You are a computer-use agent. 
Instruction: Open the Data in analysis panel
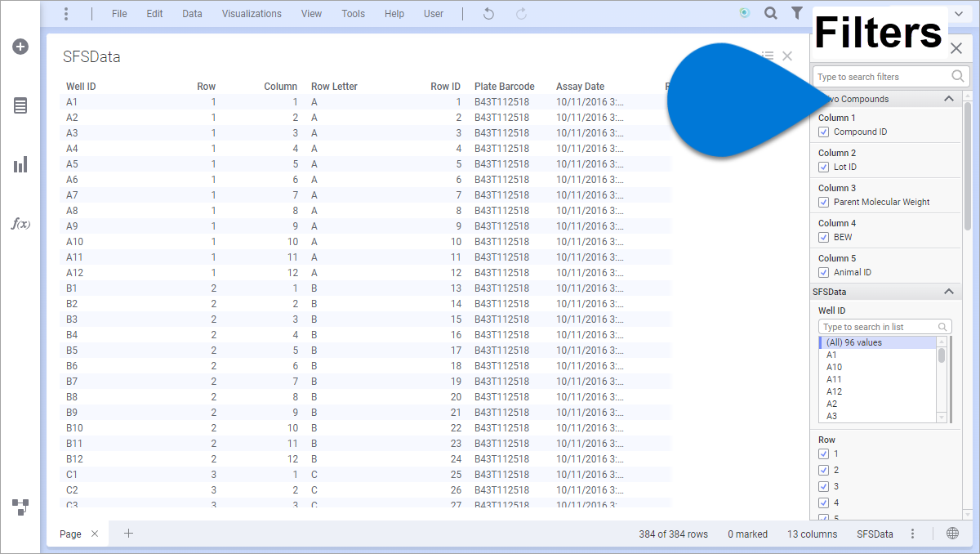point(20,105)
